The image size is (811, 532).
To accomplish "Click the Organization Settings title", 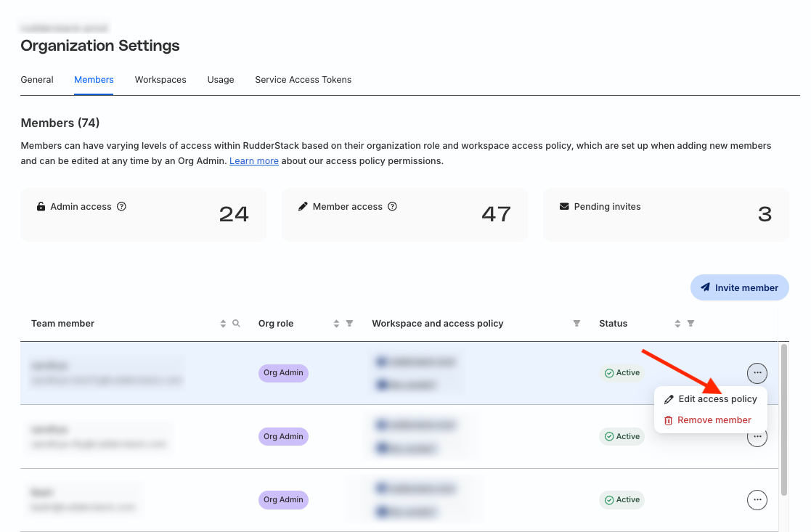I will [x=99, y=46].
